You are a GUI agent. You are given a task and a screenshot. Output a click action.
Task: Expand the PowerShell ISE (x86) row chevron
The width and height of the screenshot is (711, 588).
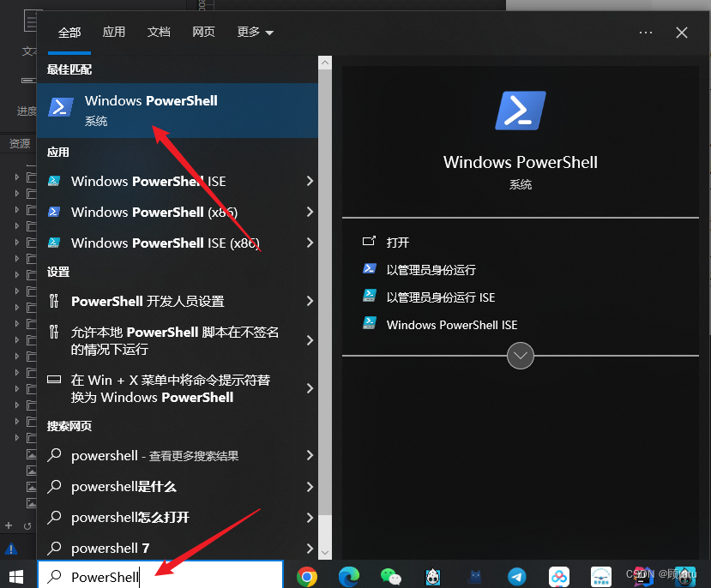(x=310, y=243)
